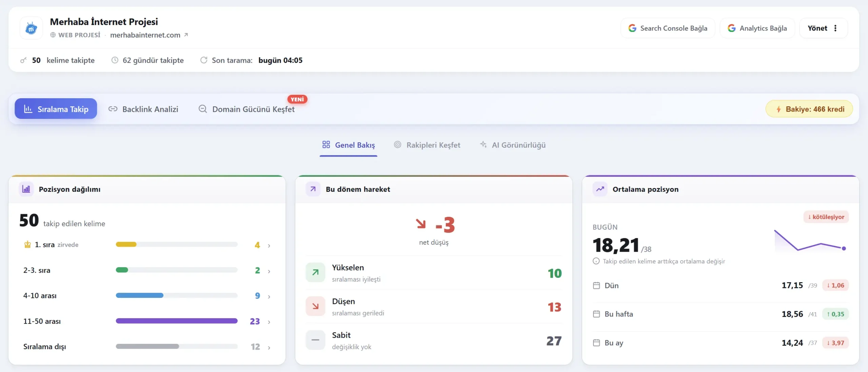Click the red Düşen arrow icon
Viewport: 868px width, 372px height.
click(x=315, y=306)
